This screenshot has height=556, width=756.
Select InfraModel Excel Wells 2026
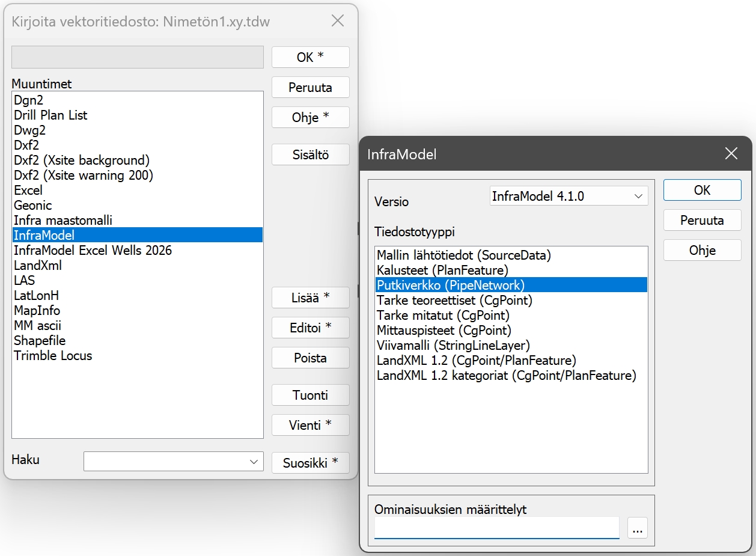138,250
